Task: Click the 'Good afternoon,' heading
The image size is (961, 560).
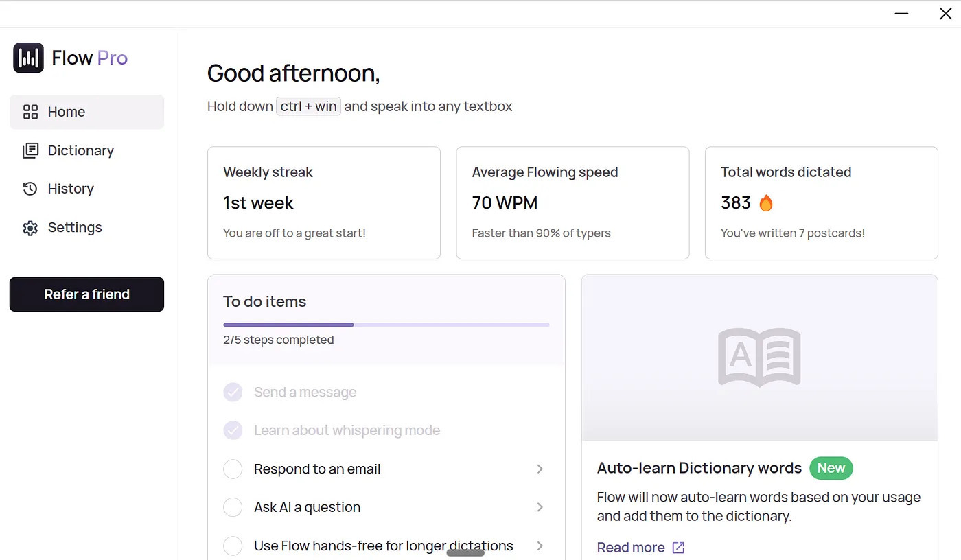Action: pos(294,73)
